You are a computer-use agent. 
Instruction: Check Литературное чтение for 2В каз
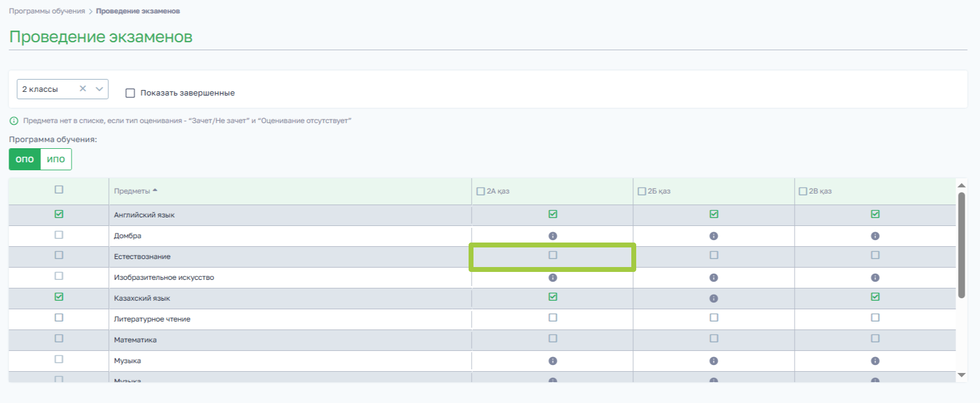point(875,317)
